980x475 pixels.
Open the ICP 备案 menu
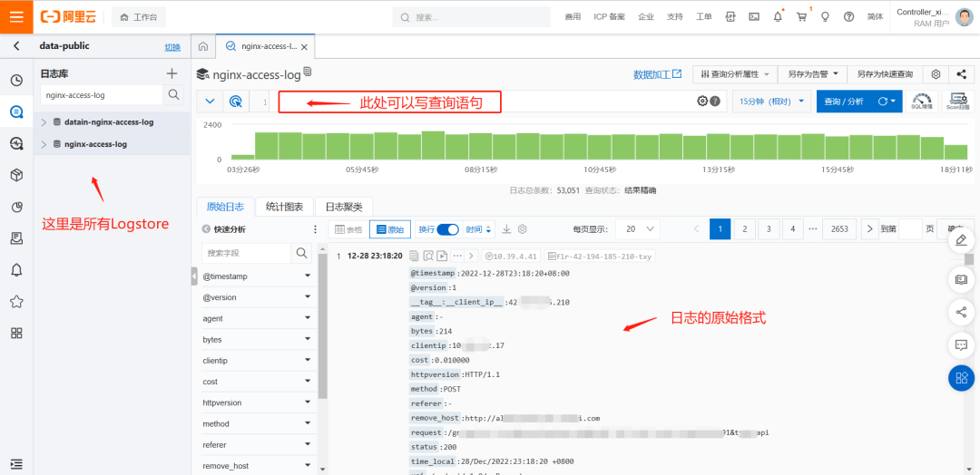click(x=609, y=17)
